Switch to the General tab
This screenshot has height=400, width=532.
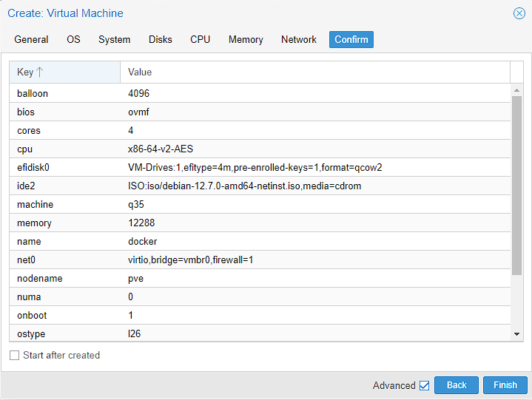31,40
